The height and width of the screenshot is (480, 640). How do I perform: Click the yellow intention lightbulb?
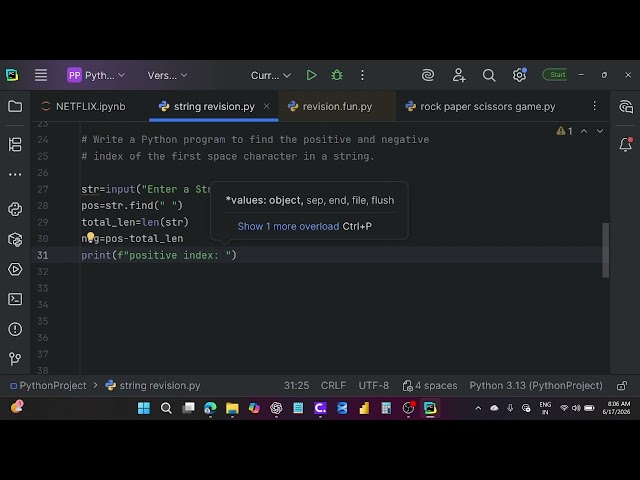click(x=90, y=237)
